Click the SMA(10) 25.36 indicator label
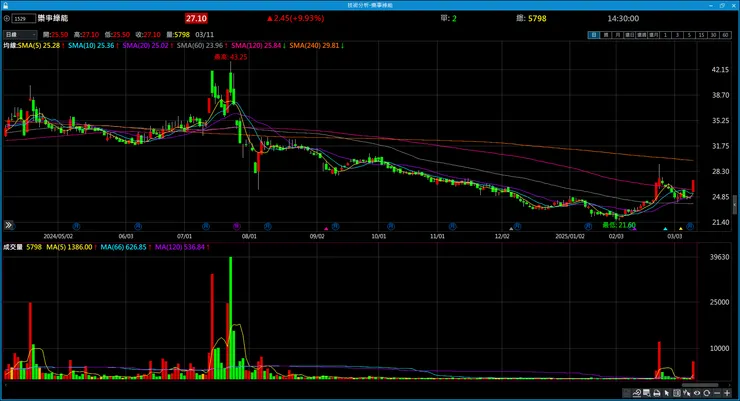This screenshot has height=401, width=740. [x=92, y=45]
